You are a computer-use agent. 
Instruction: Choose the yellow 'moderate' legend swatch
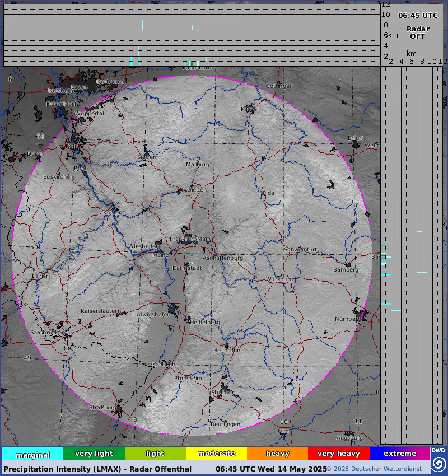(216, 454)
